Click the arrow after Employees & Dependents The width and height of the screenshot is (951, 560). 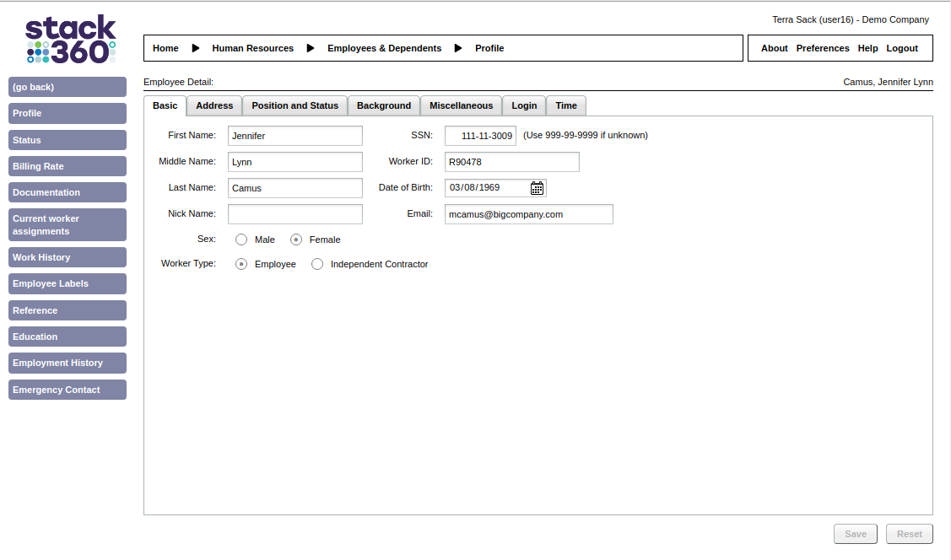coord(458,48)
